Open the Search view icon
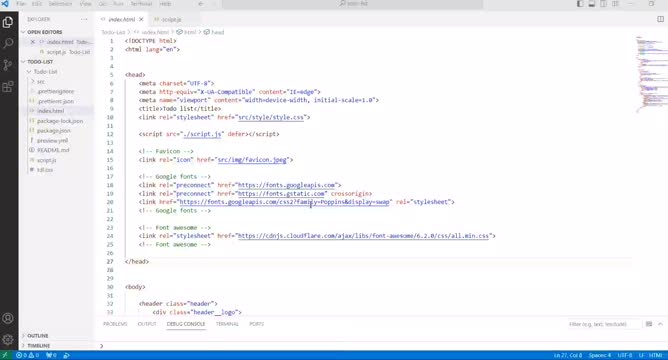 8,43
